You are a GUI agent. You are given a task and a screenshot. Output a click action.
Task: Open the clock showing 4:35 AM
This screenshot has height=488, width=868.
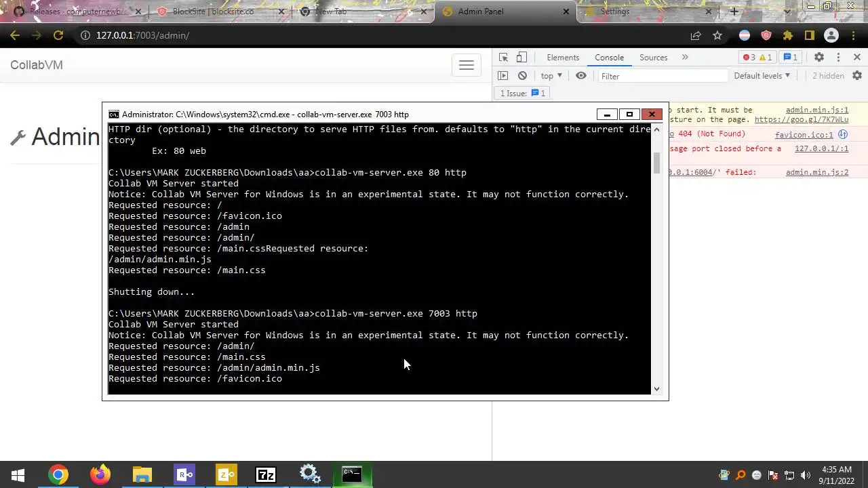836,475
